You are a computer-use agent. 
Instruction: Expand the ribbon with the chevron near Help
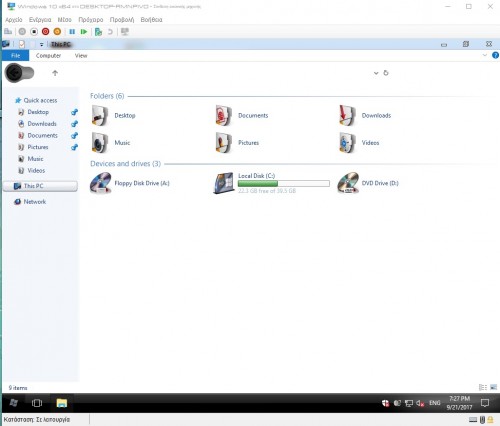485,55
